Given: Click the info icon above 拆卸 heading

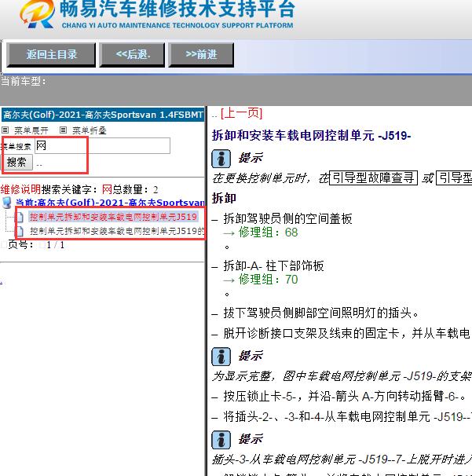Looking at the screenshot, I should coord(221,159).
